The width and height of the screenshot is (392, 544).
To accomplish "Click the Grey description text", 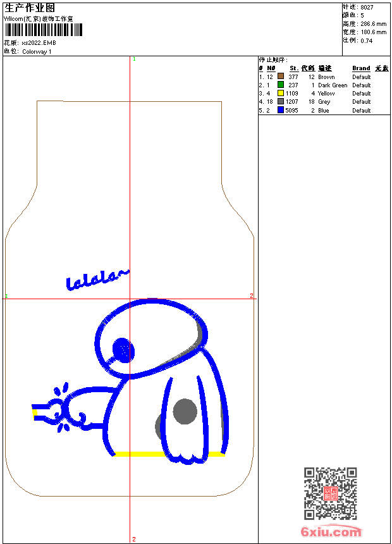I will click(x=324, y=102).
